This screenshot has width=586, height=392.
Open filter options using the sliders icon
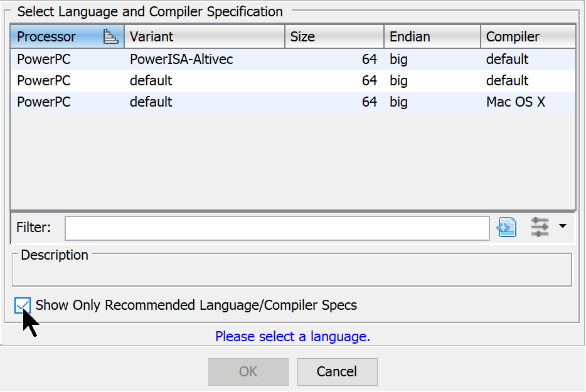pos(541,227)
